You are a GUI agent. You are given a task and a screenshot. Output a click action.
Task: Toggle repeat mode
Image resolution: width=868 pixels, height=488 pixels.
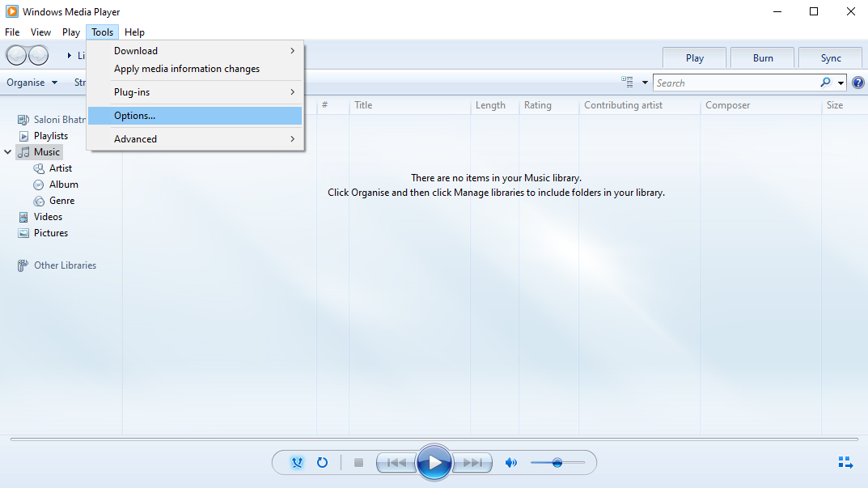[x=322, y=463]
